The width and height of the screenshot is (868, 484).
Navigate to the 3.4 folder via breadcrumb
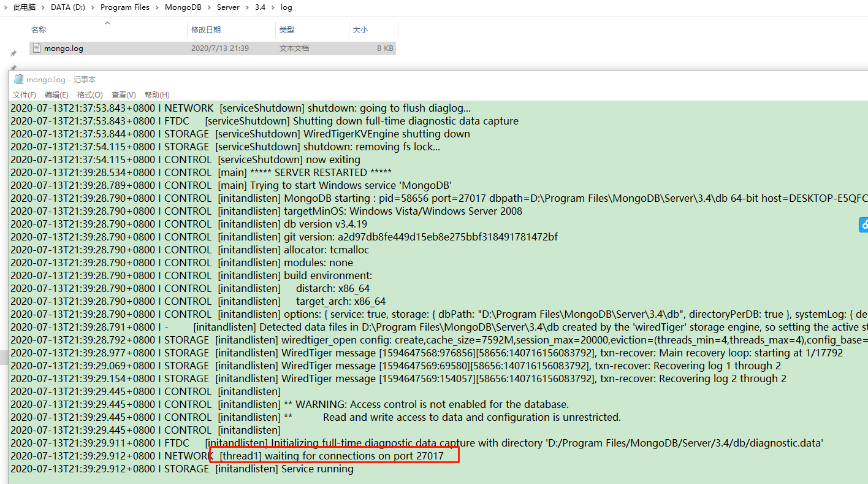point(260,7)
